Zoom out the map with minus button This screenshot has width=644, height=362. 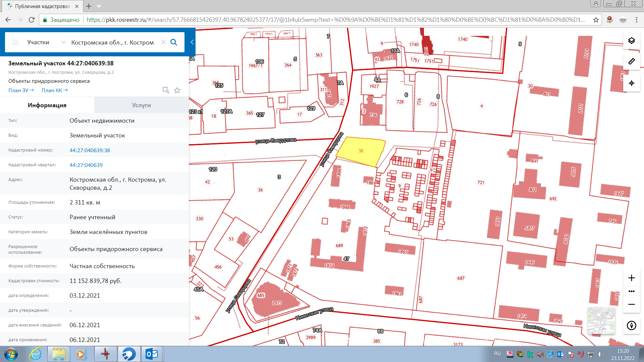click(632, 304)
